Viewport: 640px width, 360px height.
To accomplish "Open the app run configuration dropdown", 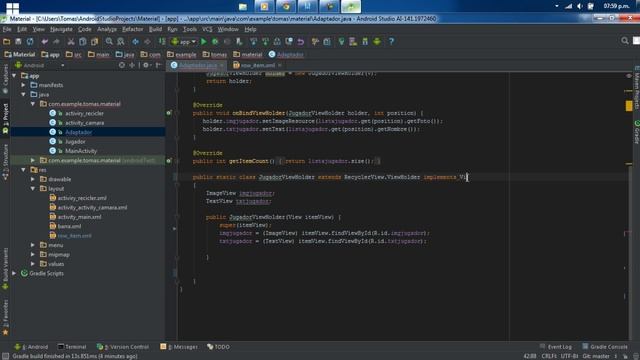I will tap(184, 42).
